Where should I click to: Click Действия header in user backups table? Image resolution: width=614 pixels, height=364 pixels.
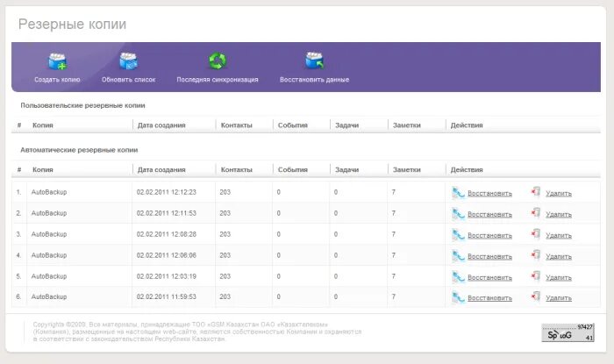tap(467, 125)
